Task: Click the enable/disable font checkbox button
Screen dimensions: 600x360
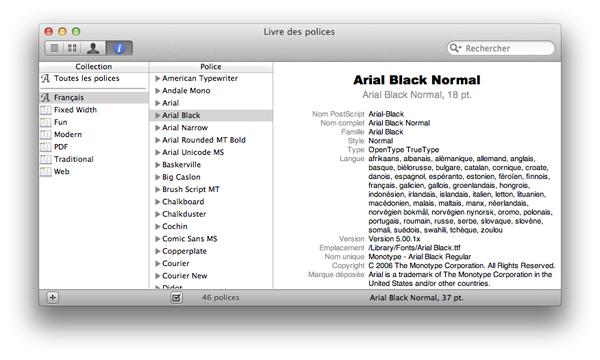Action: [176, 297]
